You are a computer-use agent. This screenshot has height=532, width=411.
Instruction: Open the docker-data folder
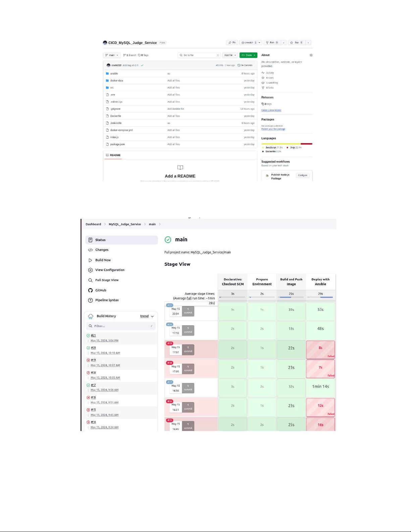pyautogui.click(x=116, y=81)
